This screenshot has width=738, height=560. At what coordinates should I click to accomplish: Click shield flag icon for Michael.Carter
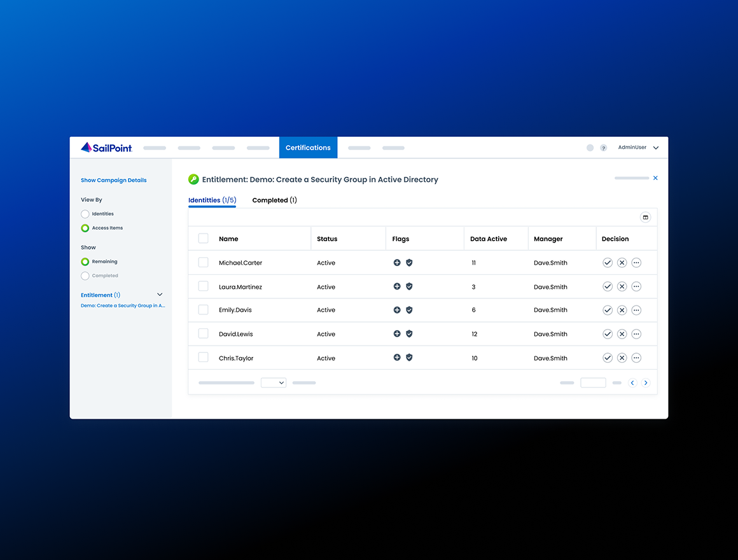click(x=409, y=263)
